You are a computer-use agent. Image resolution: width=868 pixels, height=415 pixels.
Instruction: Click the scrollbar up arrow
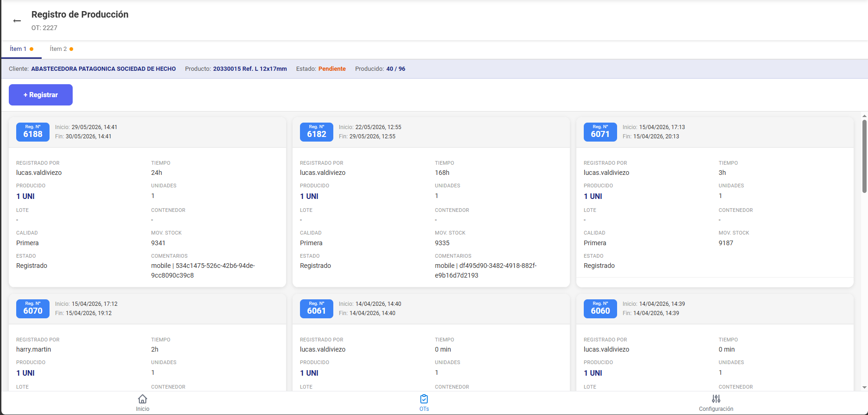tap(864, 115)
